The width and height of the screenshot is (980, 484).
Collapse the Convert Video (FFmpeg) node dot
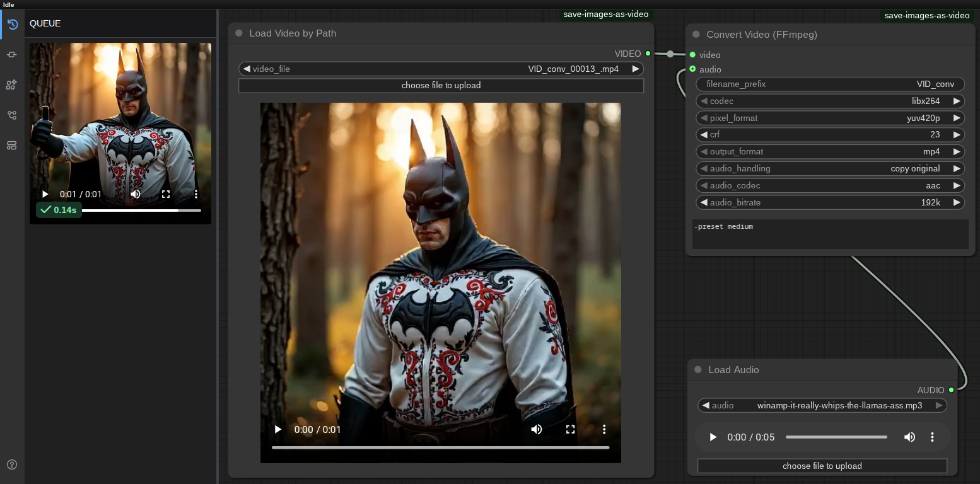point(696,35)
